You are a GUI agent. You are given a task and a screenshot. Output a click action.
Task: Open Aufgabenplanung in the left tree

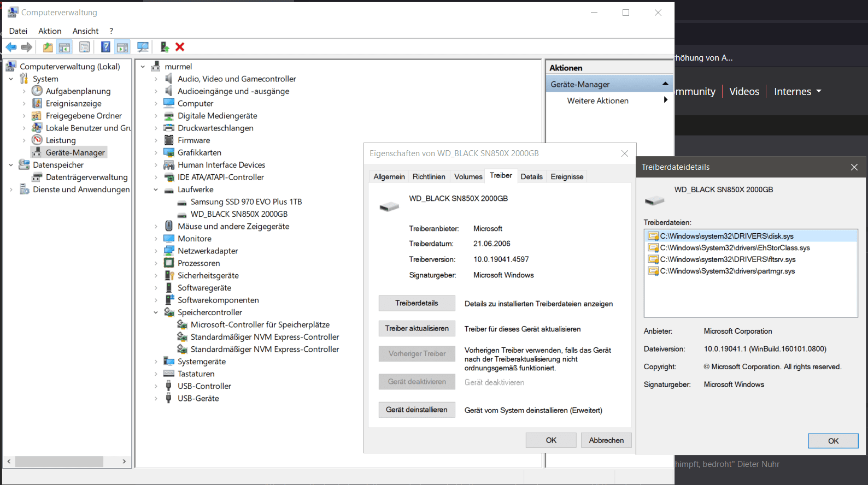[x=78, y=91]
